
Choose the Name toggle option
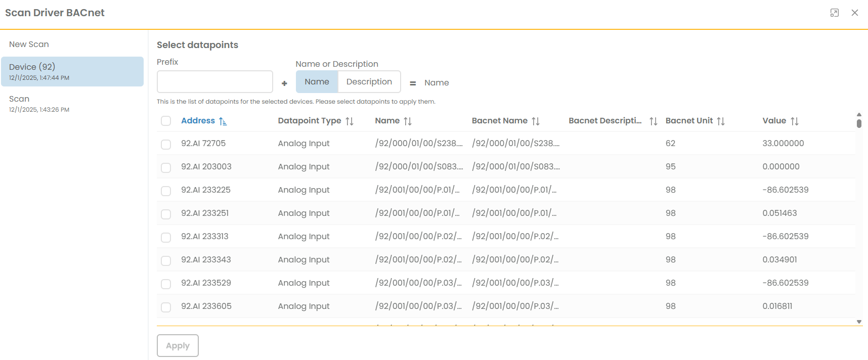point(317,82)
